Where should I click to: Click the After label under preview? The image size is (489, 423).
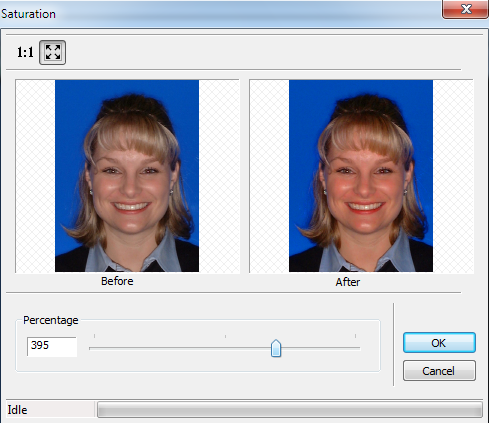348,282
